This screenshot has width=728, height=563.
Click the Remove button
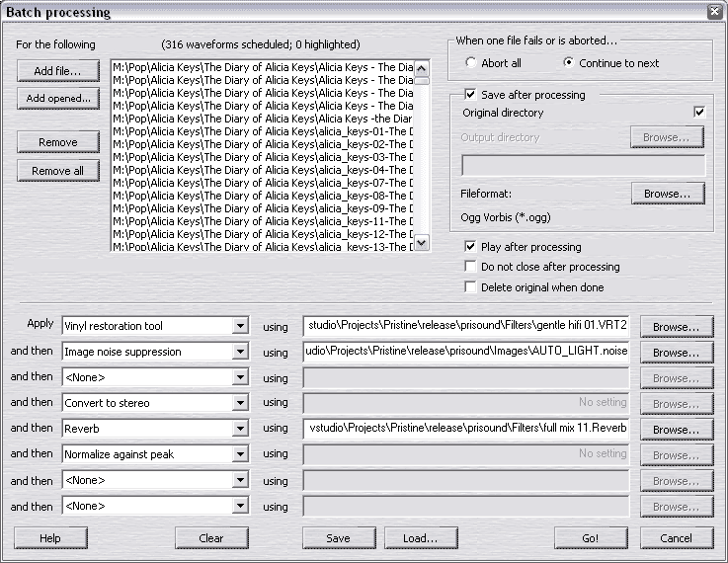pyautogui.click(x=58, y=142)
